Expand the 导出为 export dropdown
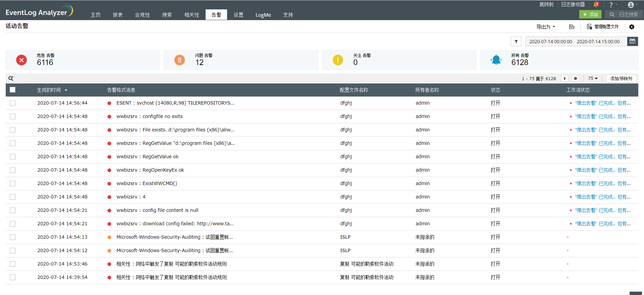Image resolution: width=644 pixels, height=295 pixels. point(545,27)
